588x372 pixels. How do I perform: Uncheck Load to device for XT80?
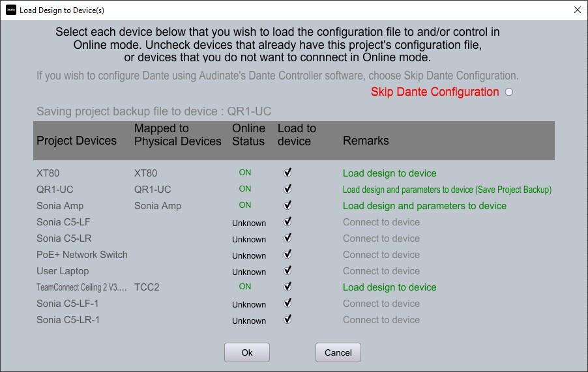tap(287, 173)
